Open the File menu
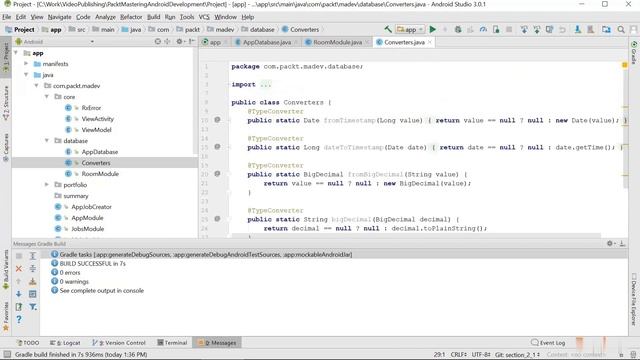Viewport: 640px width, 360px height. 7,17
